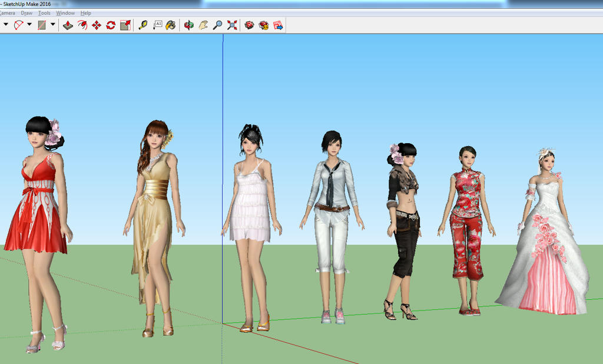This screenshot has height=364, width=603.
Task: Expand the leftmost toolbar dropdown arrow
Action: point(5,24)
